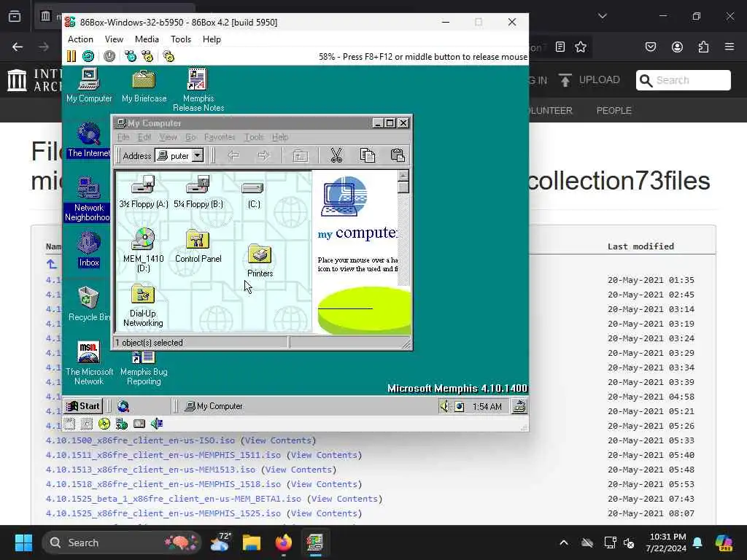Select MEM_1410 (D:) CD drive
This screenshot has height=560, width=747.
click(144, 249)
